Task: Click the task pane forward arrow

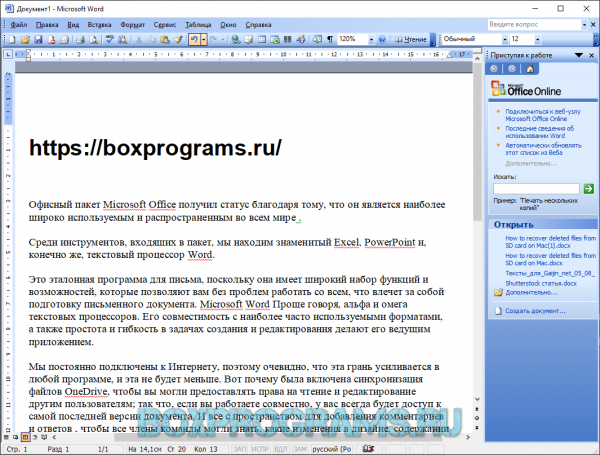Action: click(x=512, y=69)
